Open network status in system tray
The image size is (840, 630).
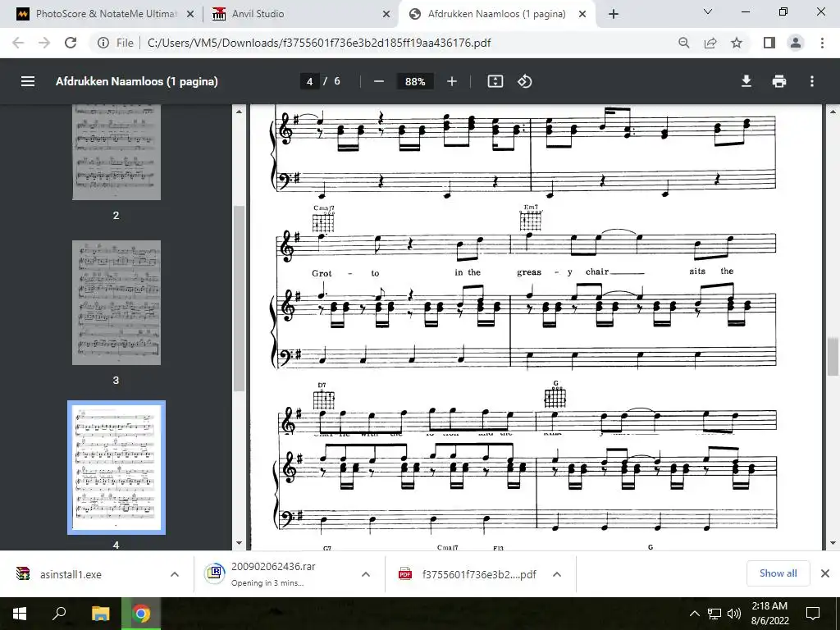(714, 614)
